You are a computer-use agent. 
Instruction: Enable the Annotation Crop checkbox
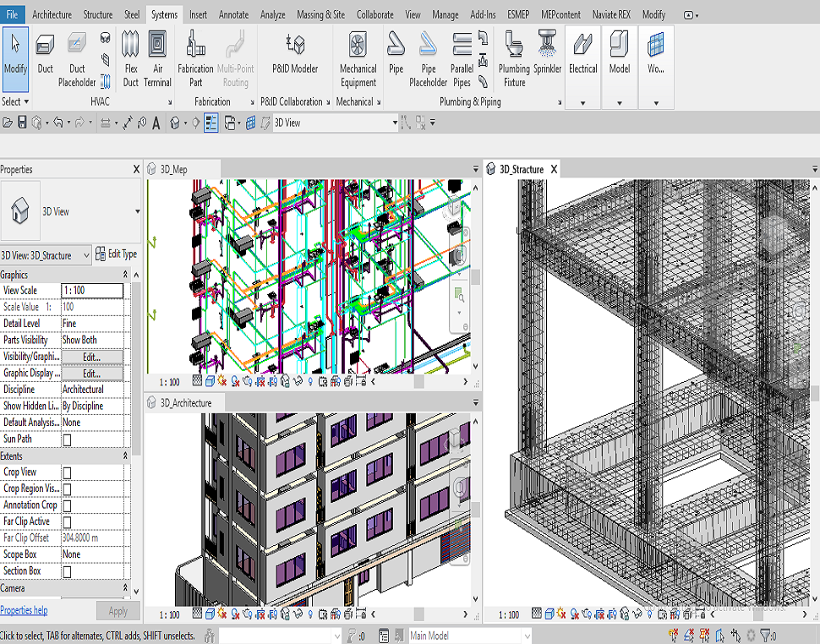click(67, 506)
